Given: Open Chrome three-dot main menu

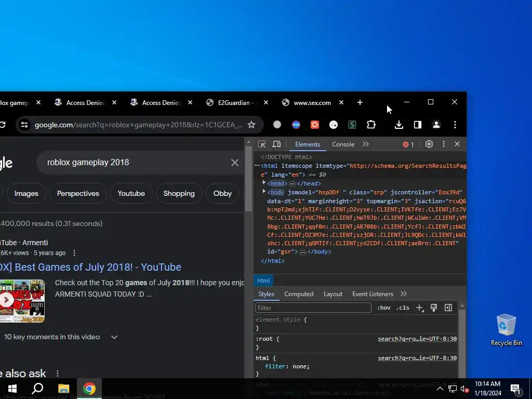Looking at the screenshot, I should pos(455,125).
